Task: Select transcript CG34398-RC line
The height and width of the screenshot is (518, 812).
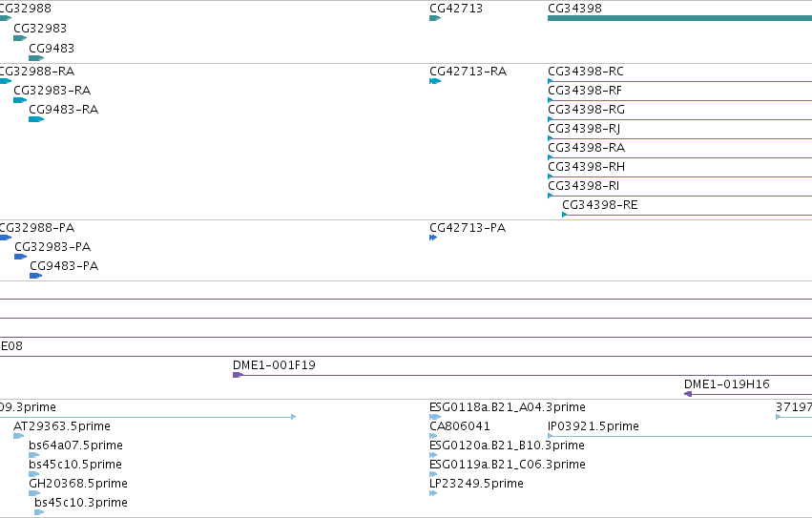Action: click(x=679, y=81)
